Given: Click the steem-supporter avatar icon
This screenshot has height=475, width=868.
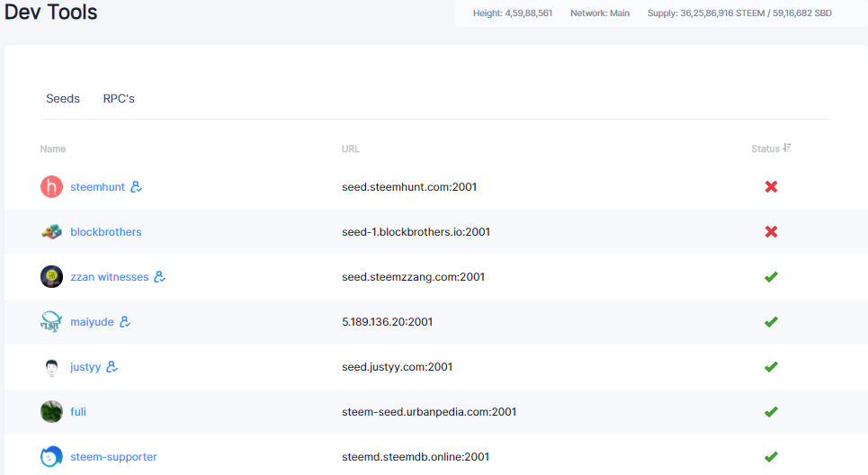Looking at the screenshot, I should coord(51,457).
